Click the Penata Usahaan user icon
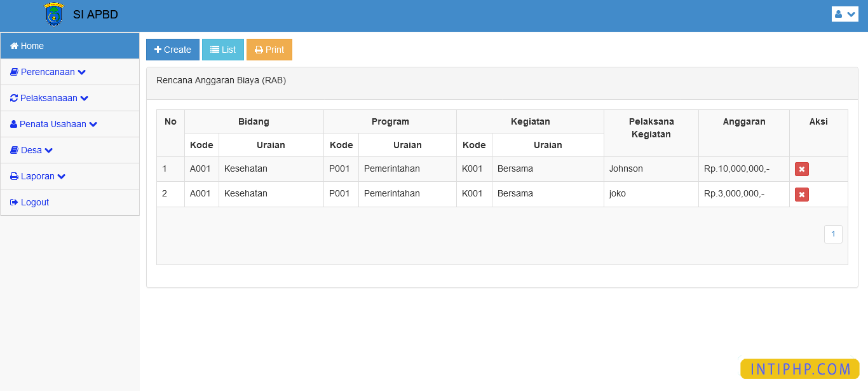868x391 pixels. (13, 123)
